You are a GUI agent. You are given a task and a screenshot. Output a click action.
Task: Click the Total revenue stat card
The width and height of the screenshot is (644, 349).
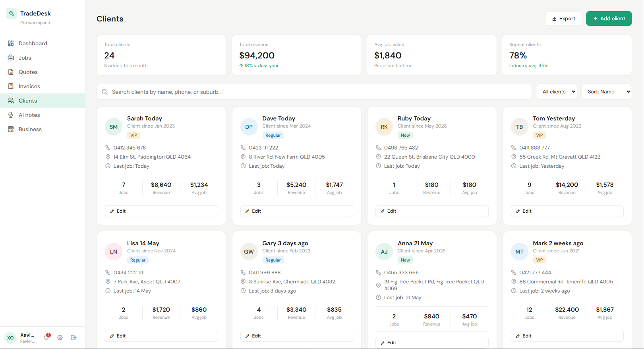tap(297, 55)
